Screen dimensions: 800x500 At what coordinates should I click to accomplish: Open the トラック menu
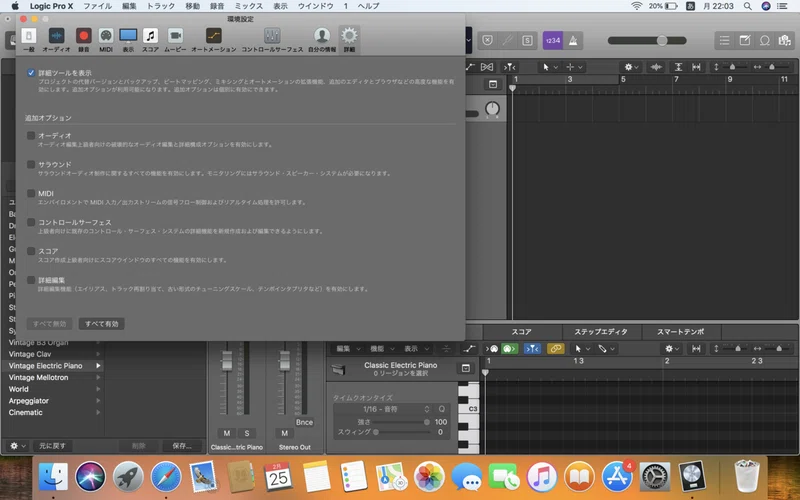161,6
